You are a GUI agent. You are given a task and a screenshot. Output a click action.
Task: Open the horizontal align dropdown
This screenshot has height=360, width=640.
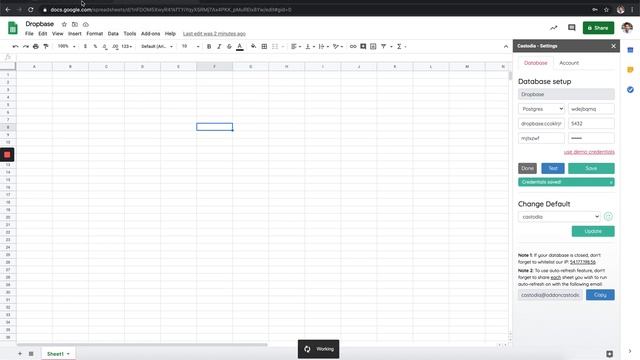tap(296, 47)
